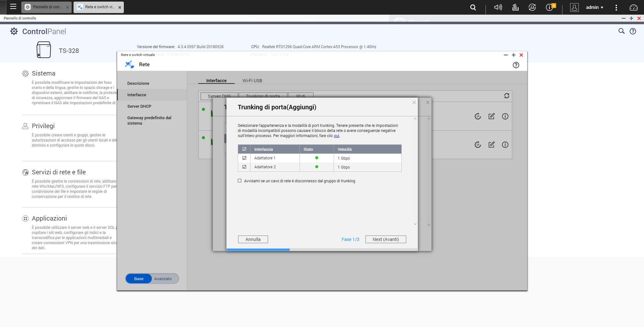Open event notifications info icon

(x=549, y=7)
